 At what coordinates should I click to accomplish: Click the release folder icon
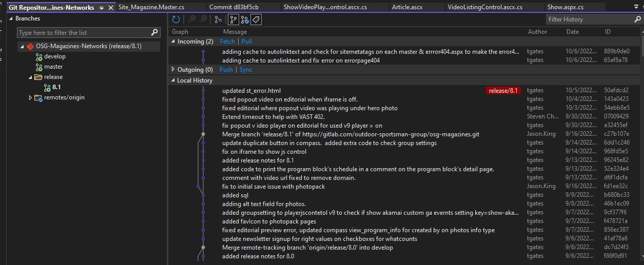pyautogui.click(x=38, y=77)
